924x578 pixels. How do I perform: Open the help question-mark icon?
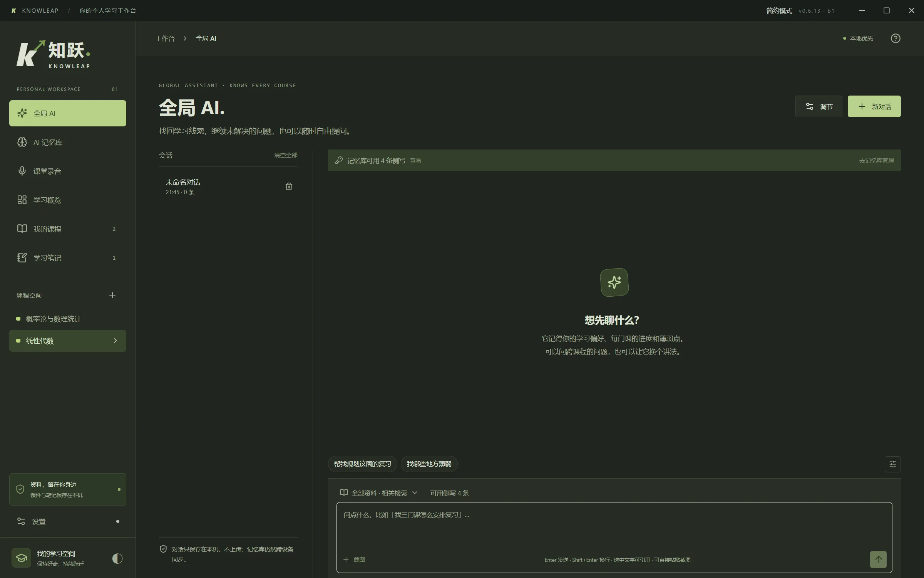[896, 39]
